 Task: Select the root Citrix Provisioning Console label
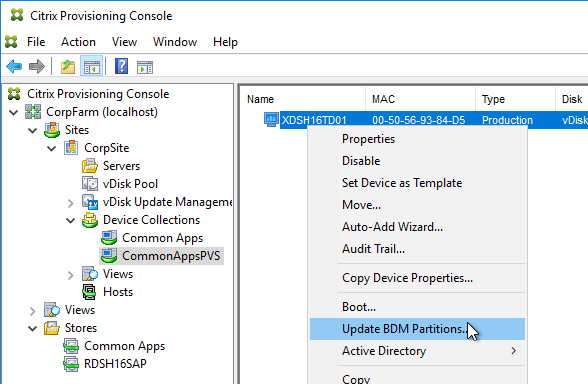pyautogui.click(x=98, y=94)
